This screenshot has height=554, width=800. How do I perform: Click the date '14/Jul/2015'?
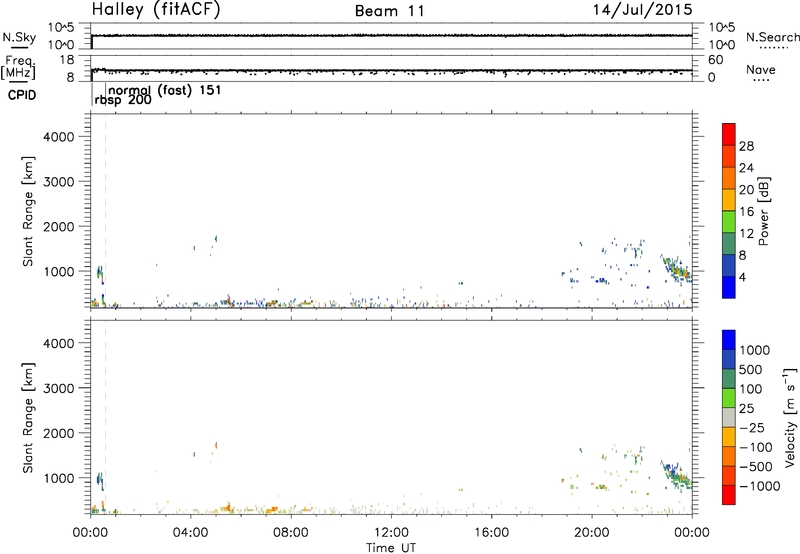coord(642,10)
